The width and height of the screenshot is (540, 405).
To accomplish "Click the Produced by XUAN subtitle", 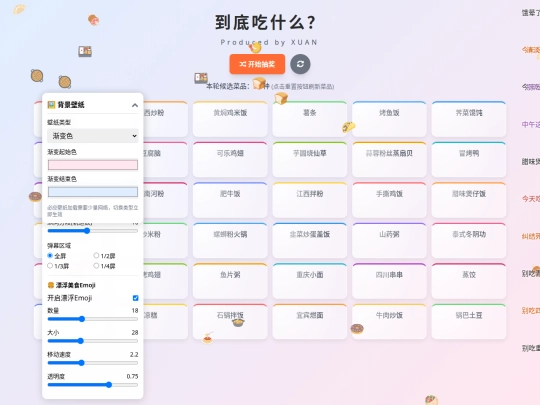I will 269,42.
